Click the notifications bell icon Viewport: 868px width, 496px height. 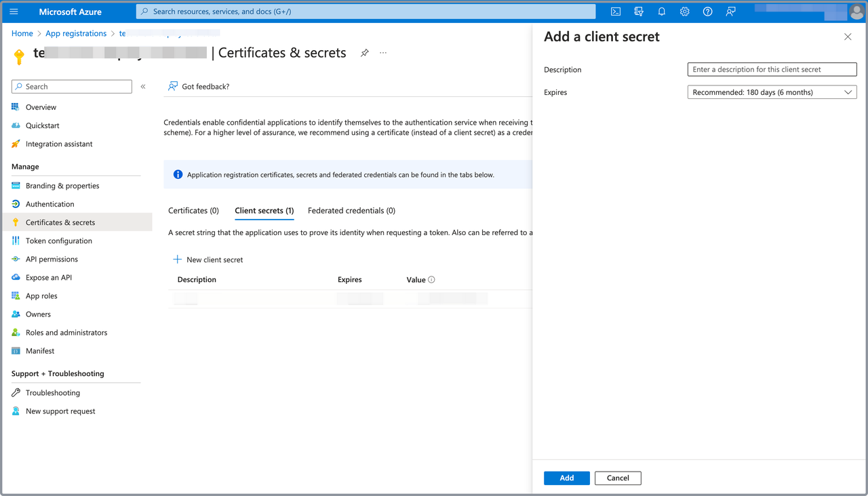[661, 12]
